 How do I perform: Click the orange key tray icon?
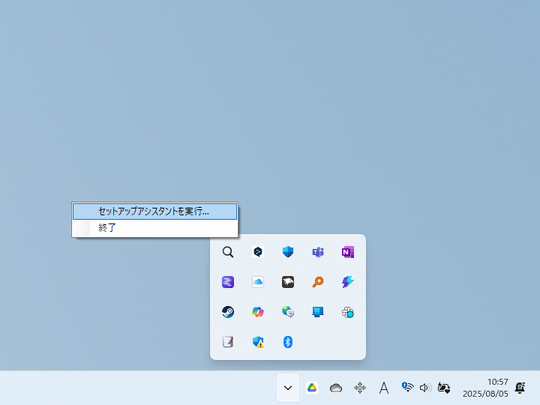pos(318,282)
